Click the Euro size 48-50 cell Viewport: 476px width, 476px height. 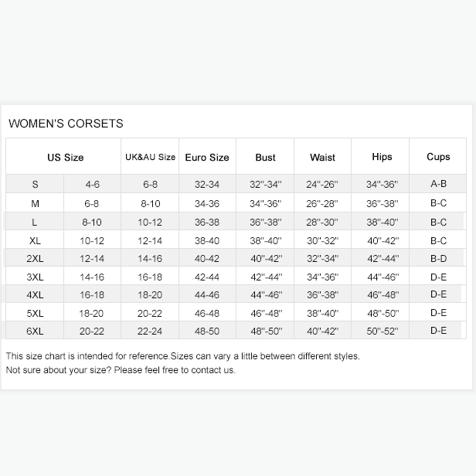click(207, 331)
